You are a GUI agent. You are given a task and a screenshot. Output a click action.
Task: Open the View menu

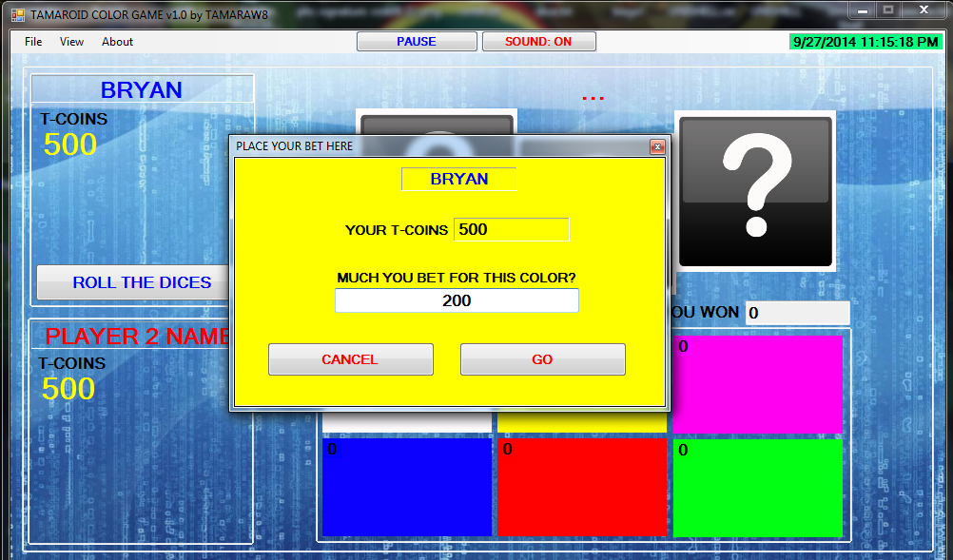tap(71, 42)
